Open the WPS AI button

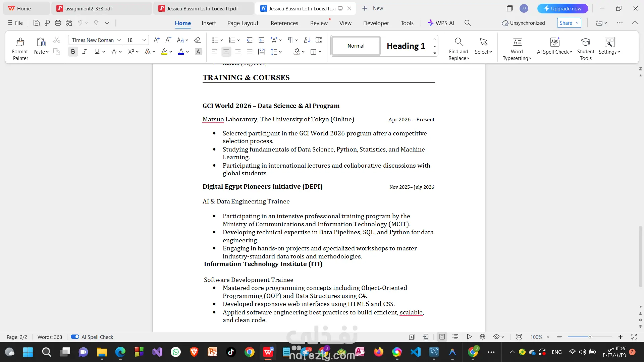pyautogui.click(x=441, y=23)
